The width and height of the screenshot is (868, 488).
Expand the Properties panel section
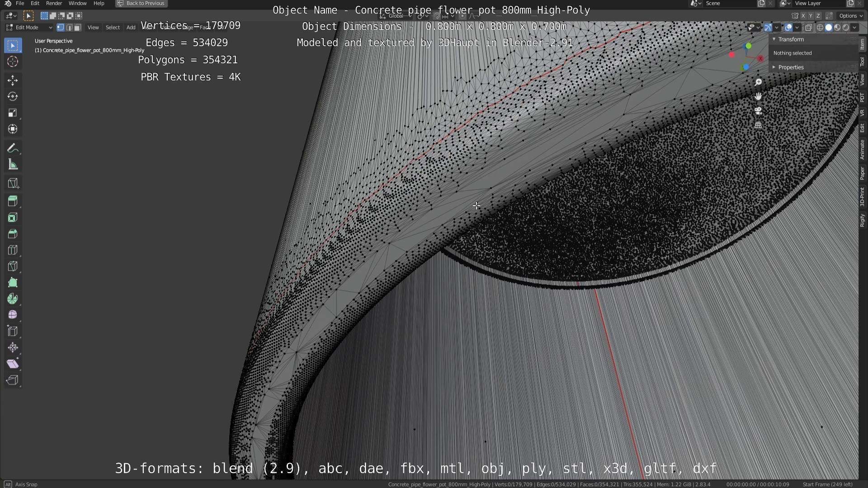[x=791, y=67]
